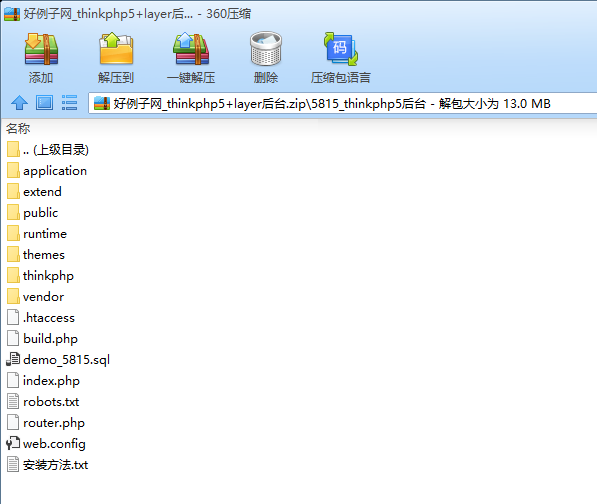This screenshot has width=597, height=504.
Task: Click the 删除 trash bin icon
Action: [x=266, y=48]
